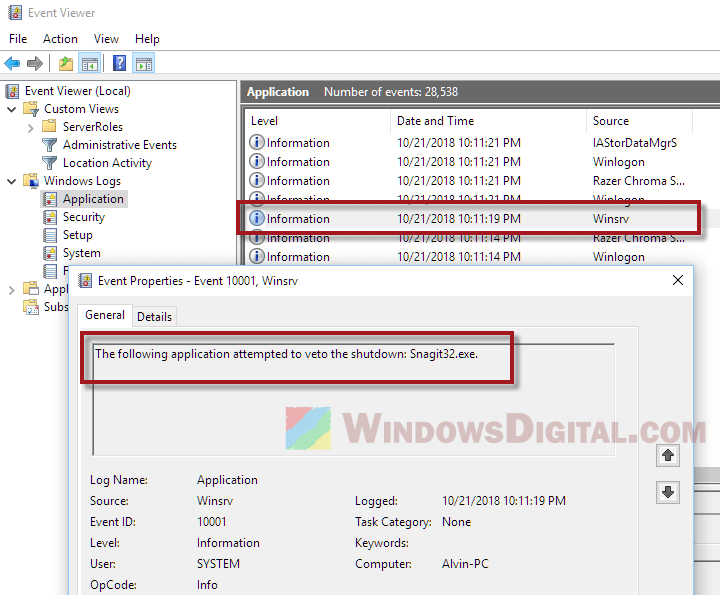Viewport: 720px width, 595px height.
Task: Select the Winsrv event at 10:11:19 PM
Action: click(469, 219)
